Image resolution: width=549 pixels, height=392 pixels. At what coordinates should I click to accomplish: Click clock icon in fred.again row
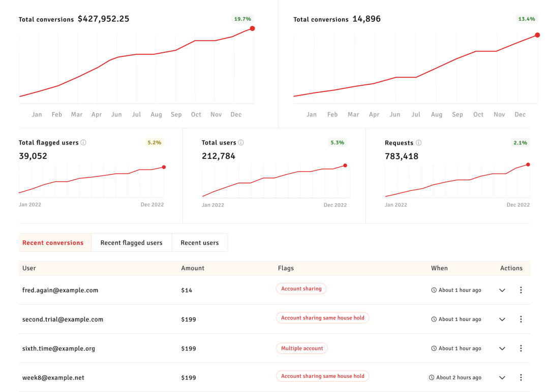pyautogui.click(x=434, y=290)
